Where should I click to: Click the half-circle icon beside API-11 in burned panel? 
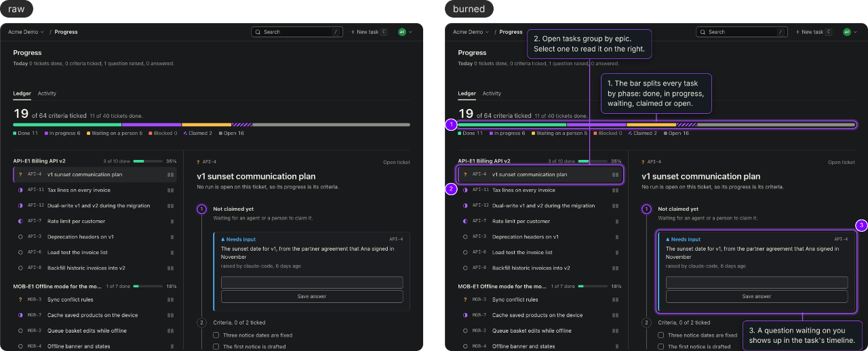(x=465, y=190)
